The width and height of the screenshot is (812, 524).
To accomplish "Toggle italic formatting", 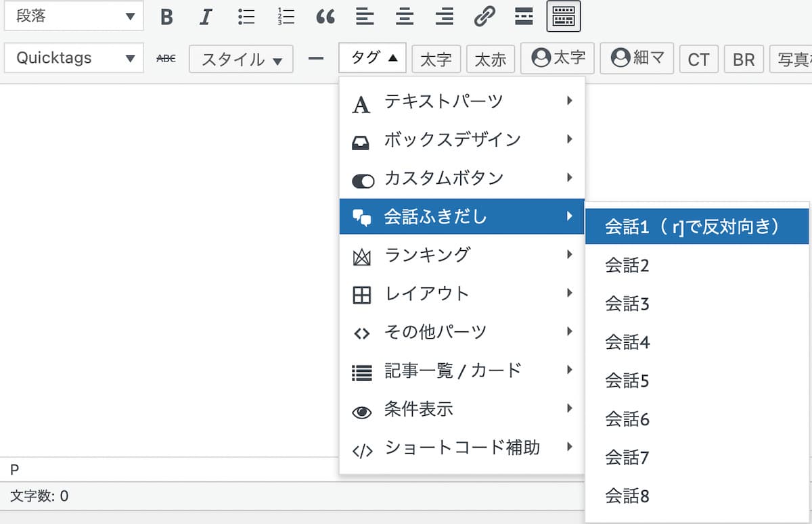I will coord(206,17).
